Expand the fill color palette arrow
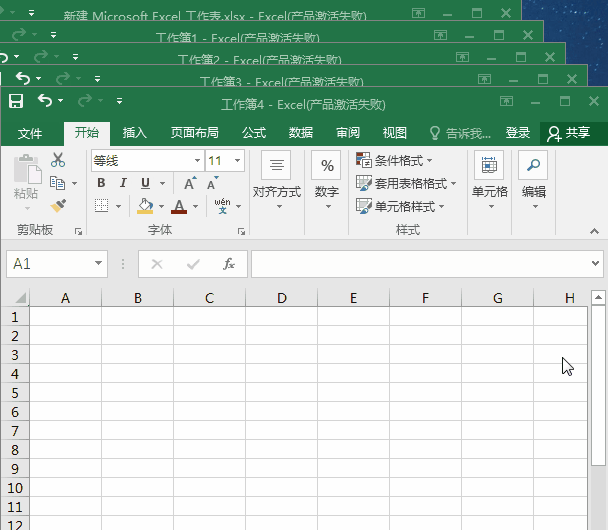Image resolution: width=608 pixels, height=530 pixels. [161, 206]
